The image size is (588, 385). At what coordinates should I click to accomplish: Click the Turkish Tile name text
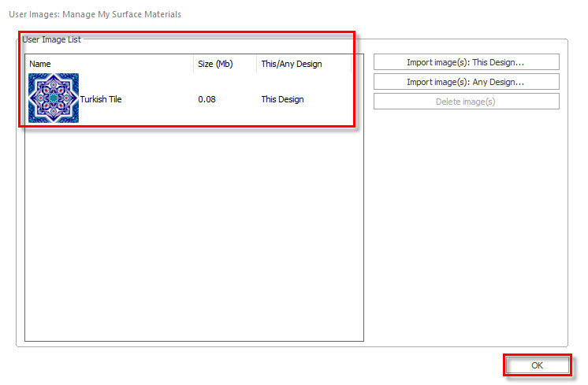(101, 99)
